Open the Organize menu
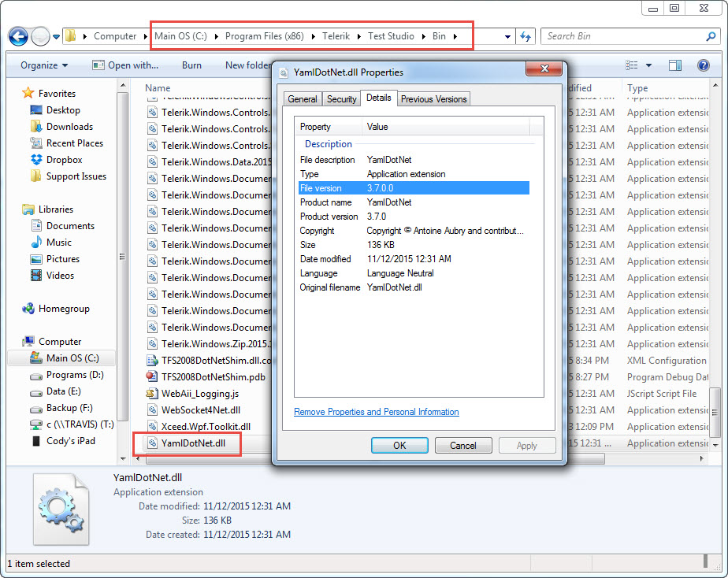Viewport: 728px width, 578px height. [x=44, y=65]
